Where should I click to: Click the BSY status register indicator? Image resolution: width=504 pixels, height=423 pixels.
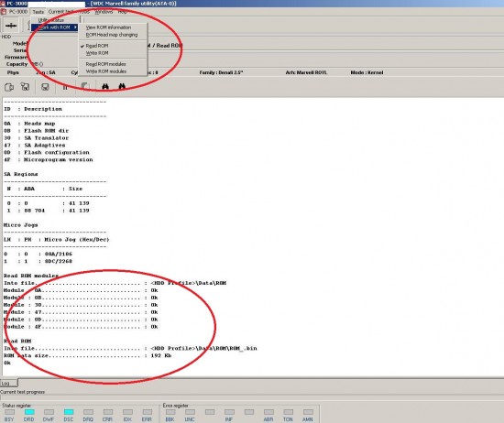10,412
